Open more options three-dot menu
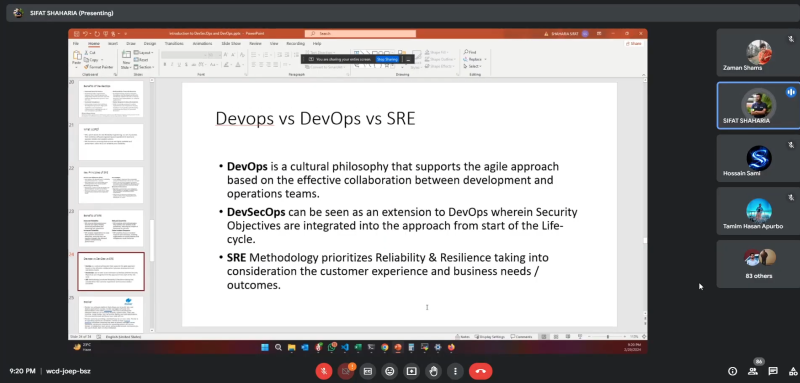Viewport: 800px width, 383px height. [456, 371]
